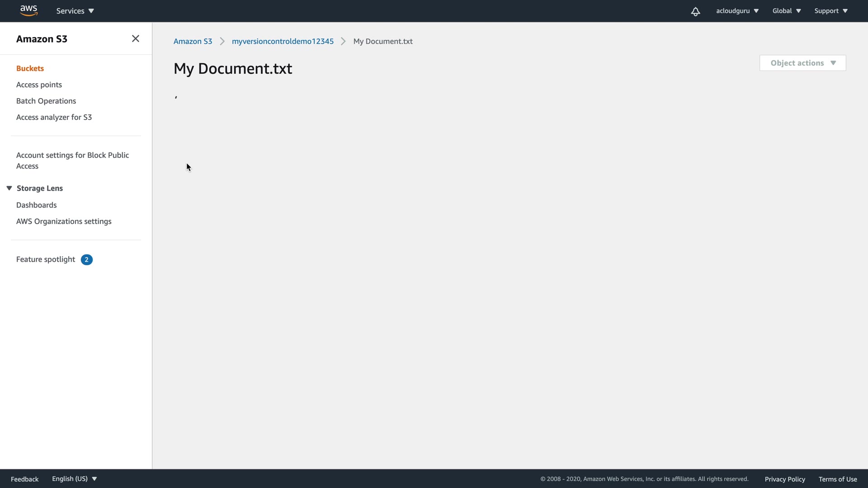Select Access analyzer for S3
868x488 pixels.
coord(54,117)
